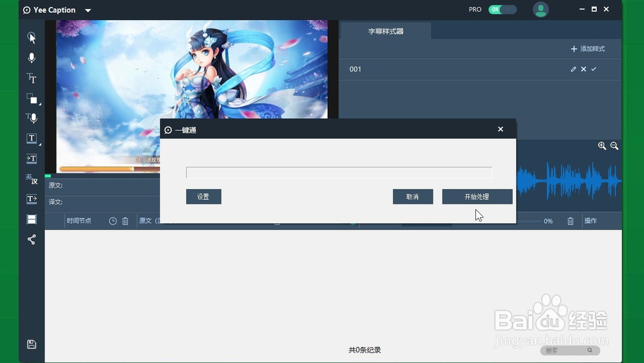Screen dimensions: 644x363
Task: Click the 原文 text field
Action: click(102, 186)
